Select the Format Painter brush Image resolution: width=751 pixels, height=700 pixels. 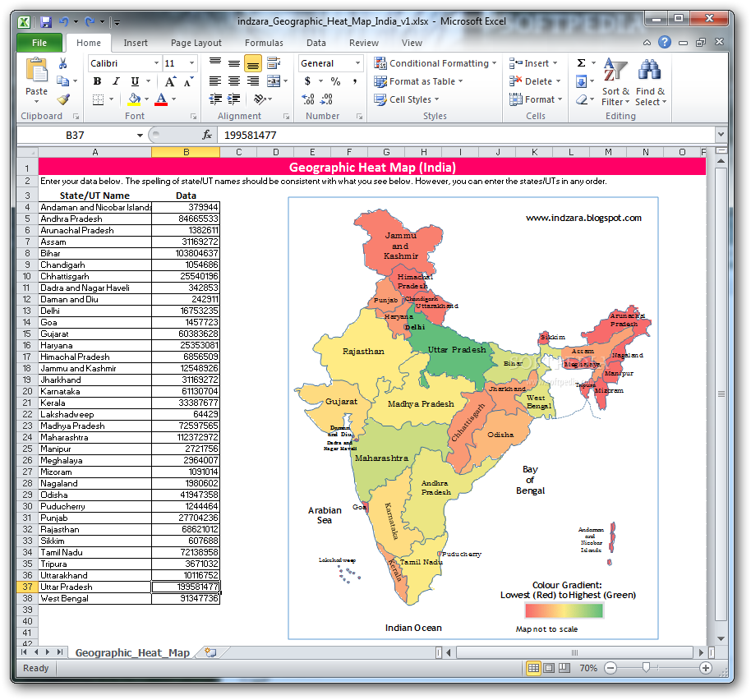[64, 99]
